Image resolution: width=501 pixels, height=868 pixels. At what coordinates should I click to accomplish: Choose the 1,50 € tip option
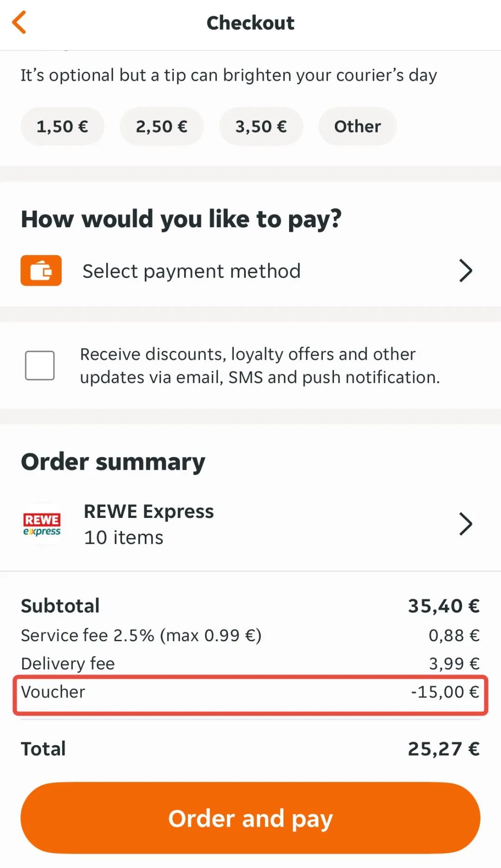pyautogui.click(x=62, y=126)
